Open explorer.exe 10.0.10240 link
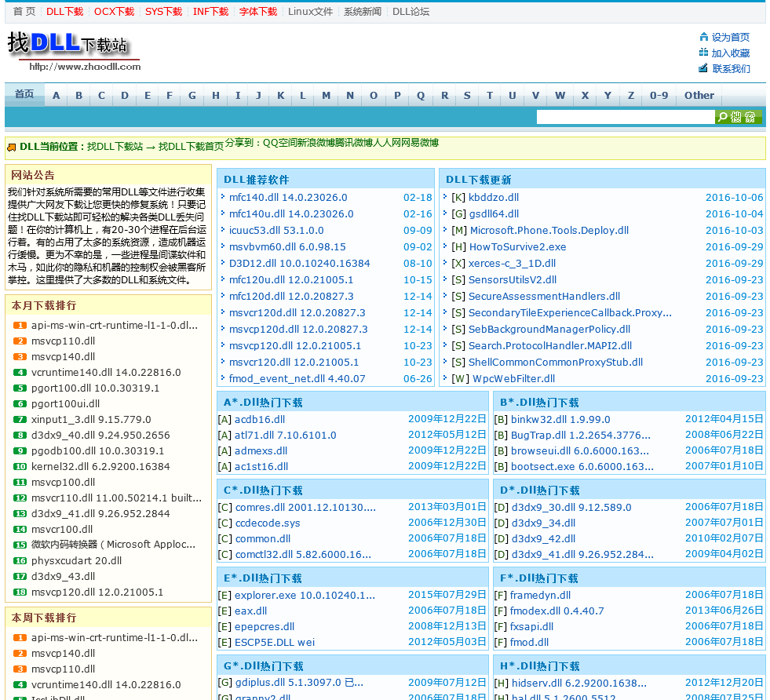Screen dimensions: 770x700 pyautogui.click(x=305, y=595)
